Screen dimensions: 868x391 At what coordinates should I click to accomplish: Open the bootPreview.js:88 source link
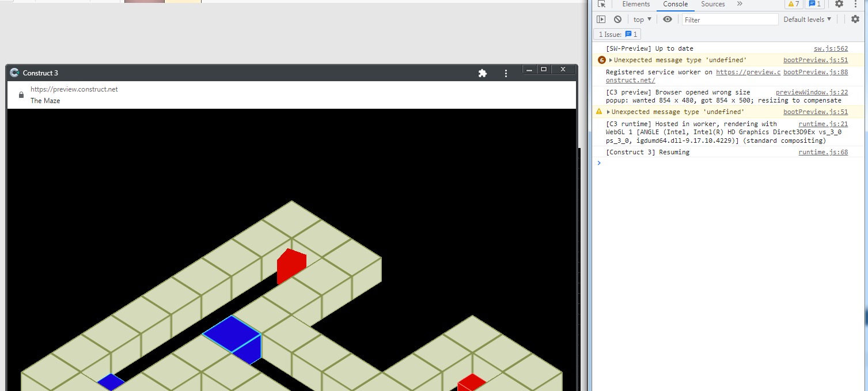(x=816, y=72)
